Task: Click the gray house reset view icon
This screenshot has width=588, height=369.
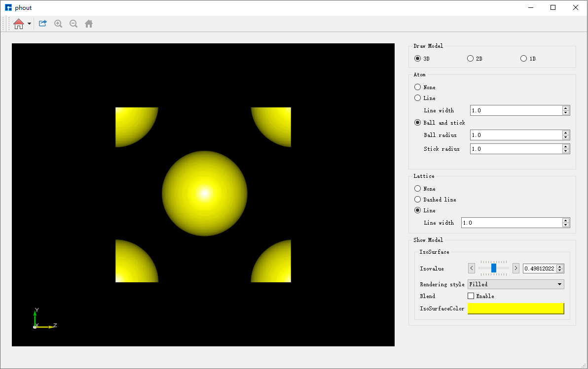Action: point(89,24)
